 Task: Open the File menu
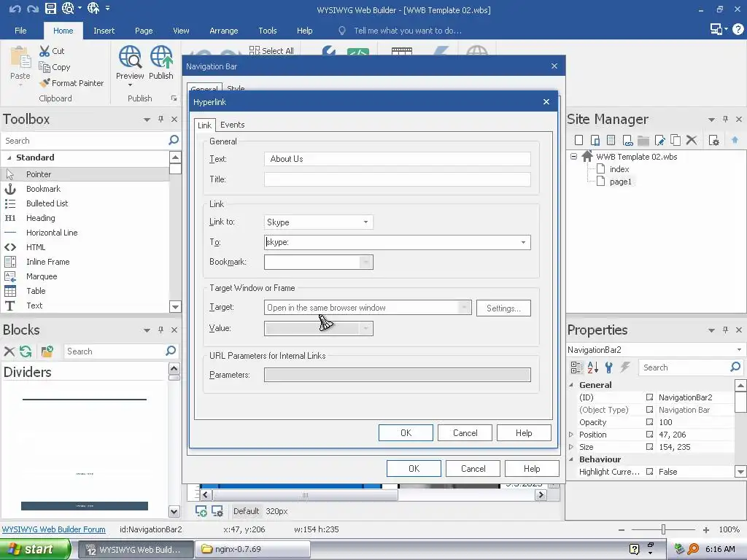coord(20,31)
